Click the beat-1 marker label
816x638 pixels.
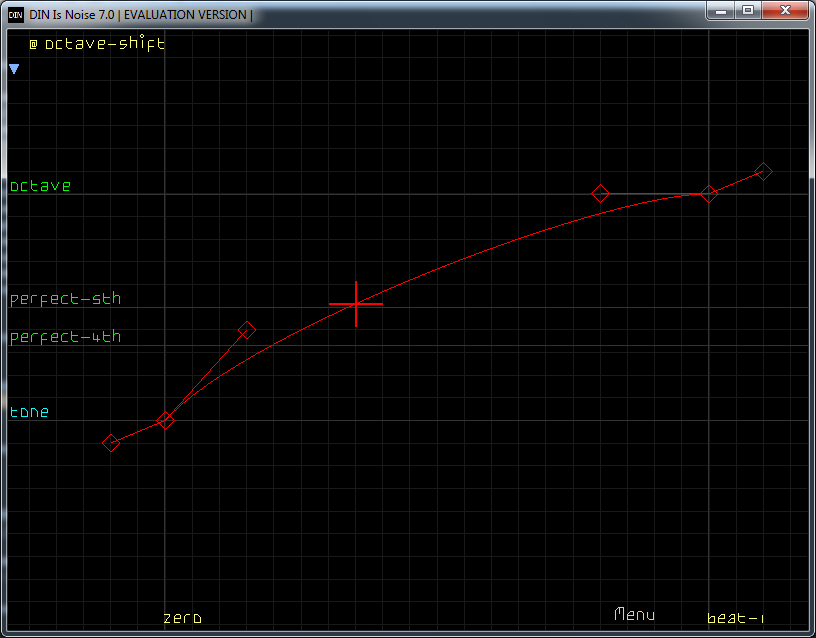(x=735, y=618)
